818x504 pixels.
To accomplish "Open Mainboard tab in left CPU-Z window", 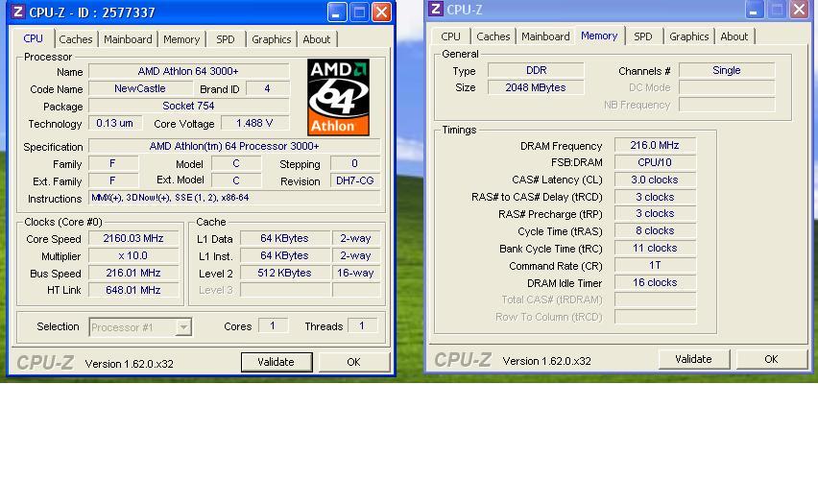I will pyautogui.click(x=128, y=39).
